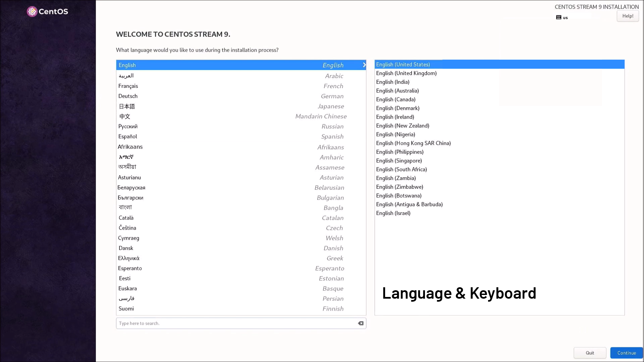Focus the language search field
The height and width of the screenshot is (362, 644).
click(235, 323)
